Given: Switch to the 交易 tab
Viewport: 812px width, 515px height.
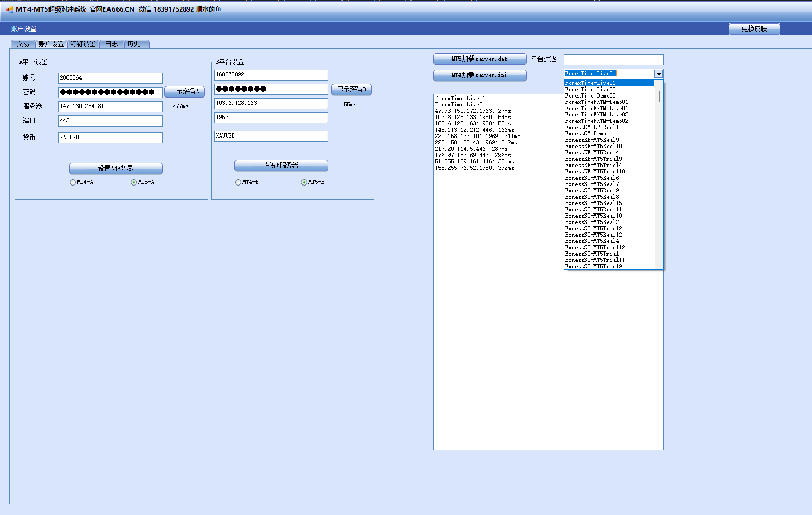Looking at the screenshot, I should point(23,44).
